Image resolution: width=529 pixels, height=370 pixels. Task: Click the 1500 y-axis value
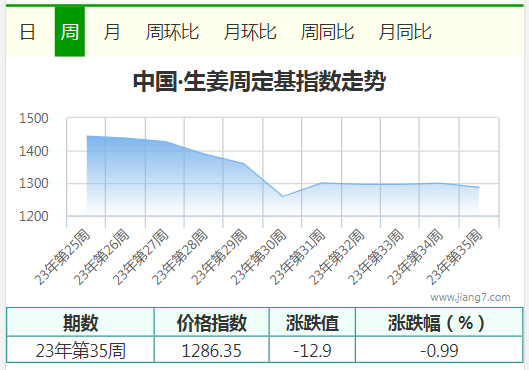click(x=34, y=119)
